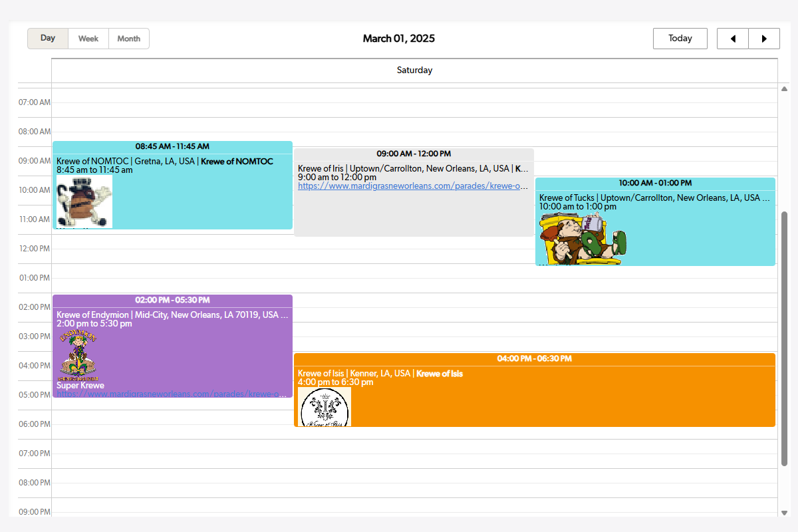Screen dimensions: 798x532
Task: Click the previous day arrow button
Action: pos(733,39)
